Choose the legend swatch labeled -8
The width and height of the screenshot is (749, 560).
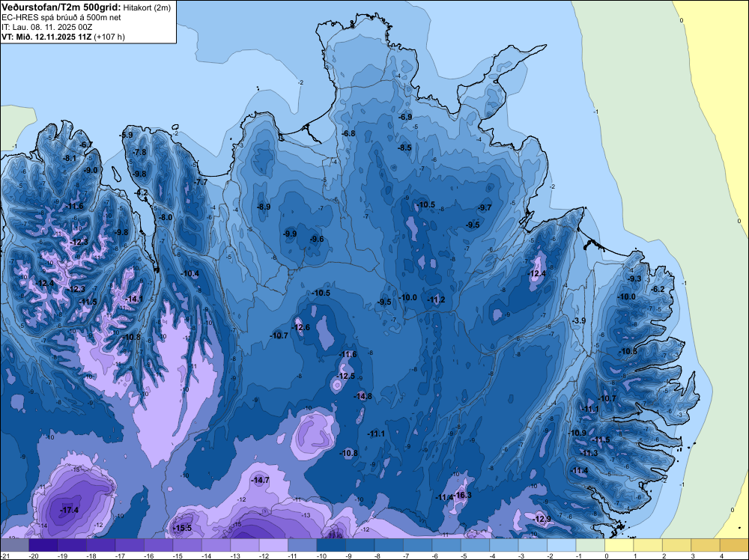[389, 545]
